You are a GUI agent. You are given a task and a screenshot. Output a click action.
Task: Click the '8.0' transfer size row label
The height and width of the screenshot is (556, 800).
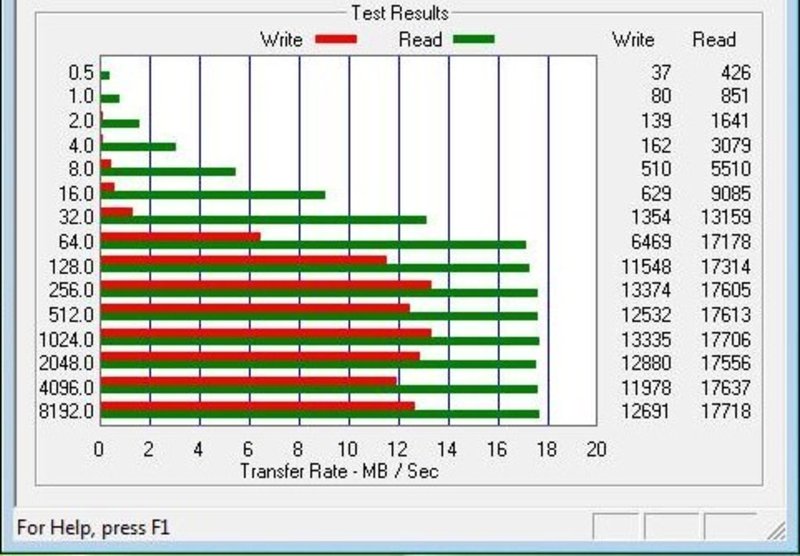[x=81, y=169]
